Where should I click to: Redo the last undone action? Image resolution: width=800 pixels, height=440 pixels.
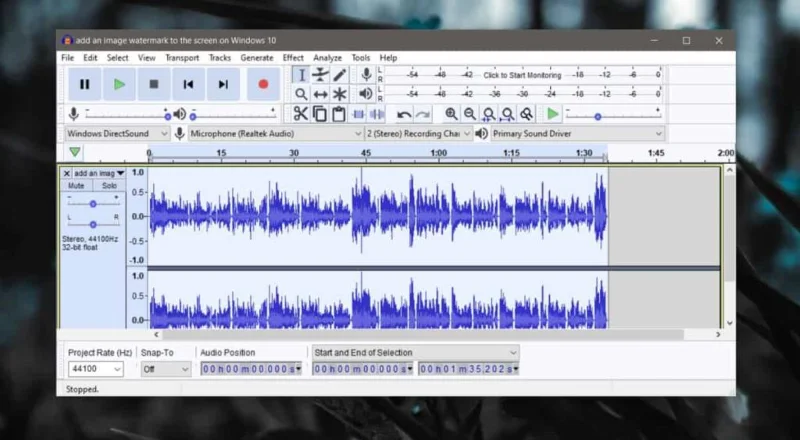[423, 114]
